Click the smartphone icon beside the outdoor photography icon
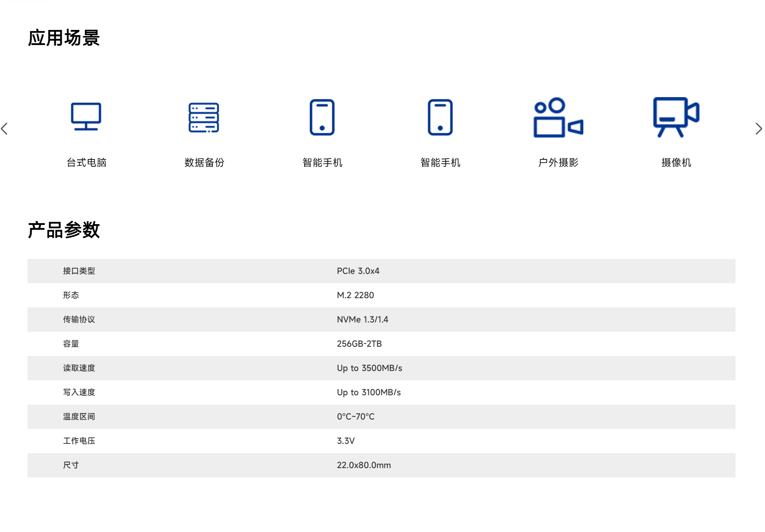Screen dimensions: 765x532 click(x=440, y=117)
